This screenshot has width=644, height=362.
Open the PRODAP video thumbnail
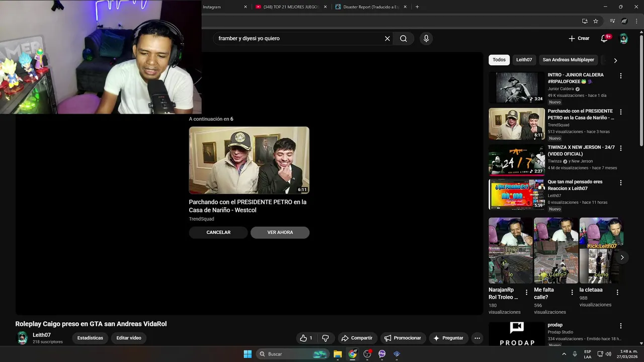click(x=517, y=334)
